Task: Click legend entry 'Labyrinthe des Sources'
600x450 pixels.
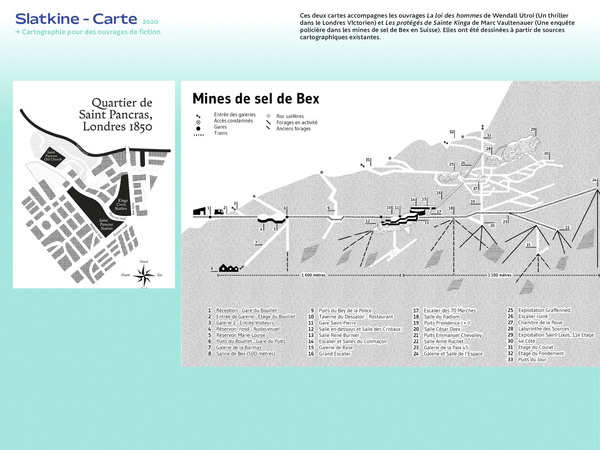Action: (544, 329)
